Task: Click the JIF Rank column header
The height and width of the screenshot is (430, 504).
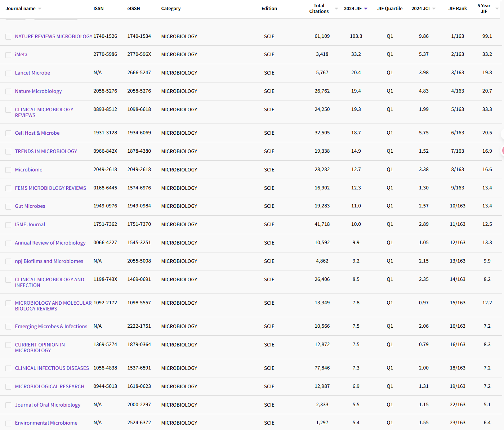Action: click(458, 9)
